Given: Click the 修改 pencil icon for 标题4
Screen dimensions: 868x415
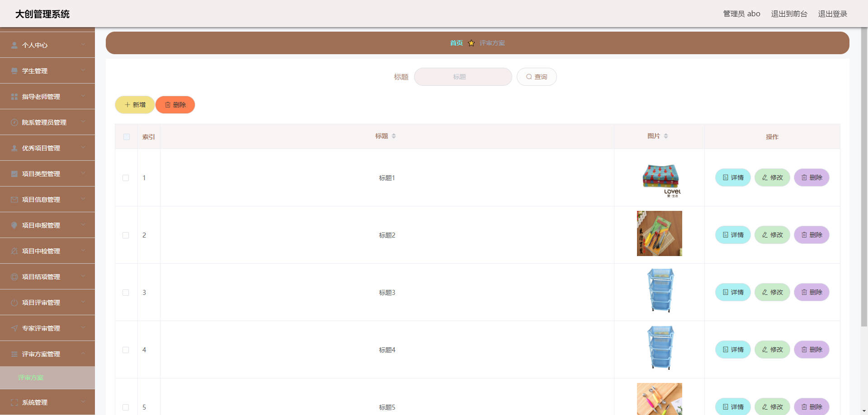Looking at the screenshot, I should 765,350.
